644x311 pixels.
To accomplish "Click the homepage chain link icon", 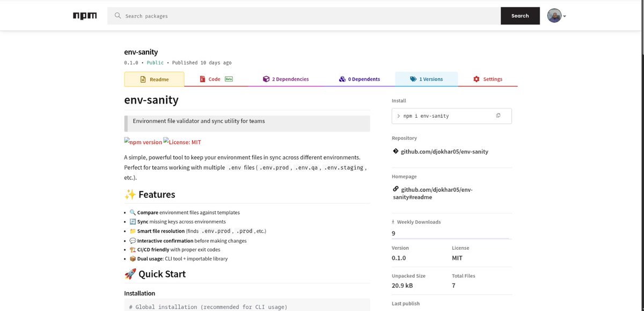I will [x=396, y=189].
